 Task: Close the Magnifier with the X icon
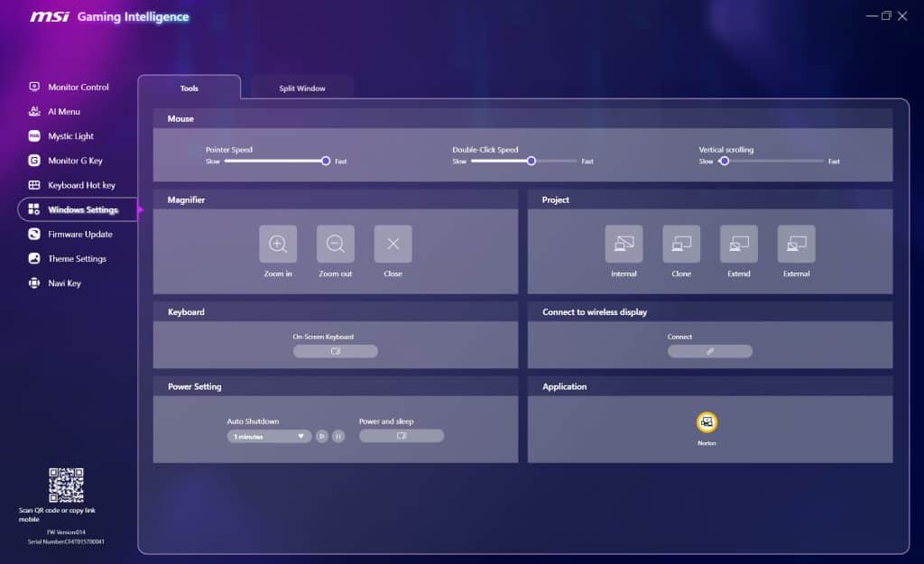click(x=393, y=244)
